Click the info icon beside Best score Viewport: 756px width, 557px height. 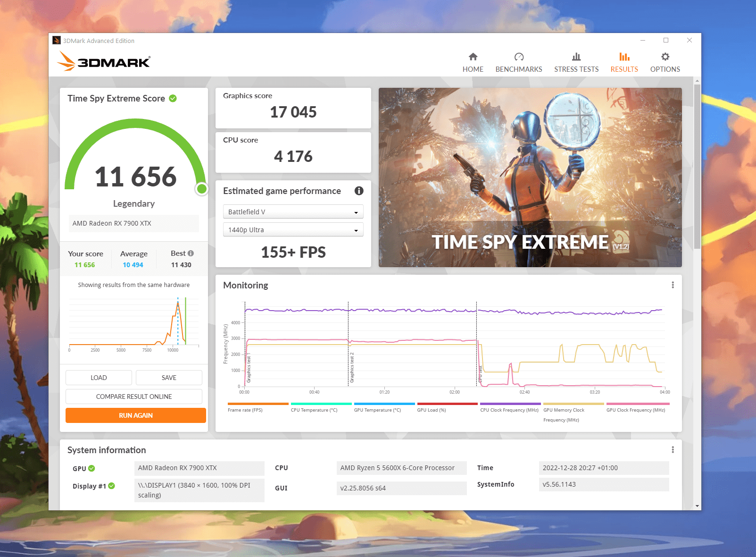coord(191,253)
